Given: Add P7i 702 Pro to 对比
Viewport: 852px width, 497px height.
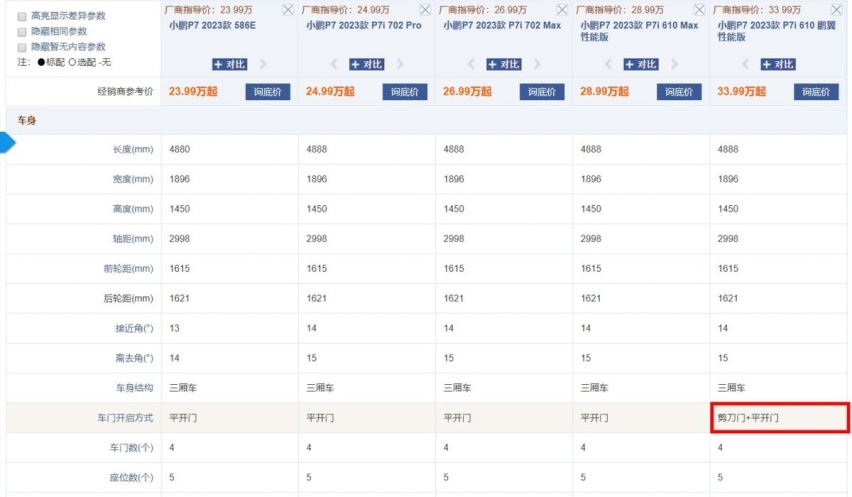Looking at the screenshot, I should coord(367,64).
